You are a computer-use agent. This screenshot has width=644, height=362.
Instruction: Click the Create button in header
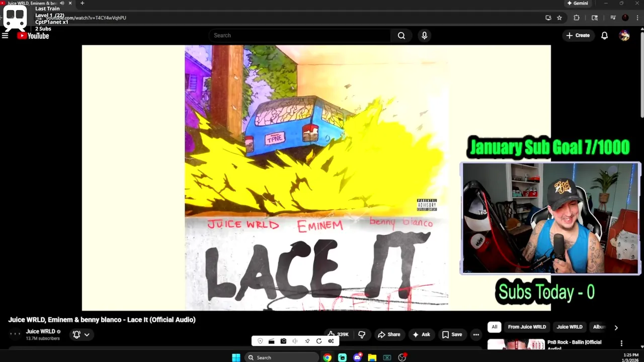tap(578, 35)
